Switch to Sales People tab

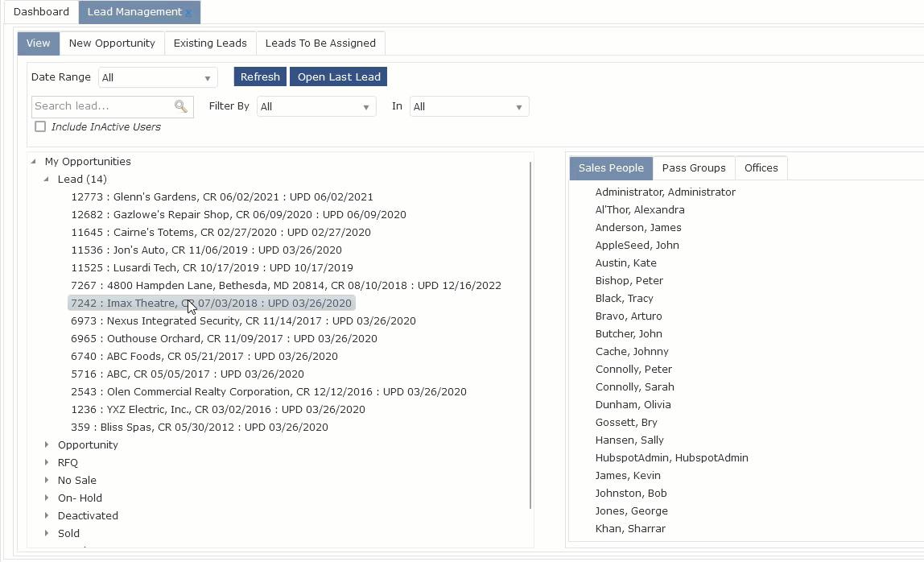tap(611, 168)
